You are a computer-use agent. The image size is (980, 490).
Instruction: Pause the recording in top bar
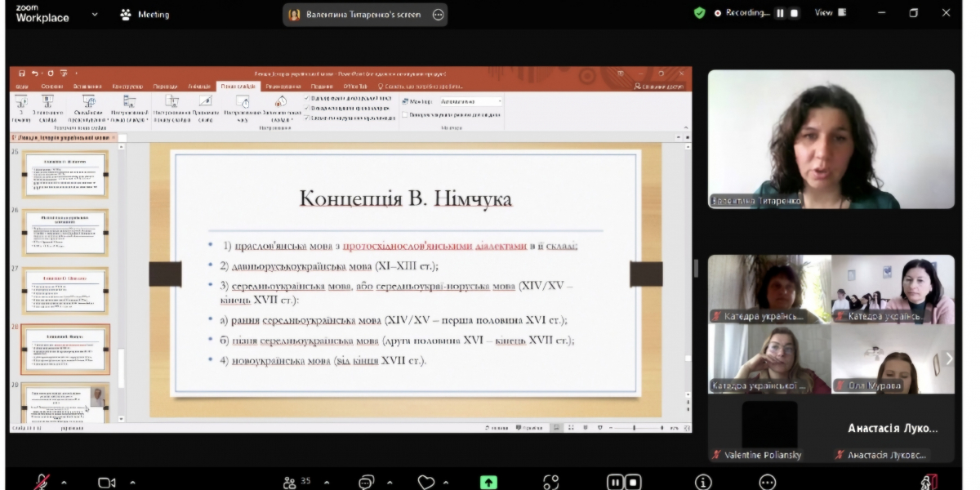coord(780,13)
